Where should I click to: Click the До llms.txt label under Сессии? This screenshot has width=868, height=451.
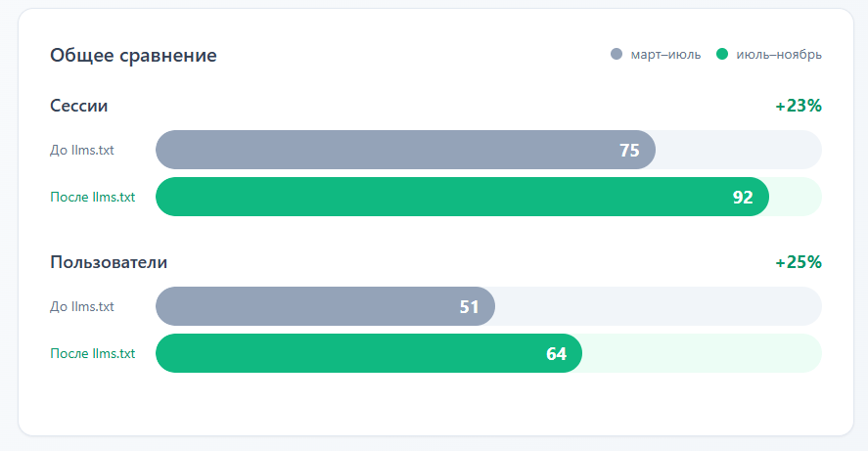pos(82,150)
